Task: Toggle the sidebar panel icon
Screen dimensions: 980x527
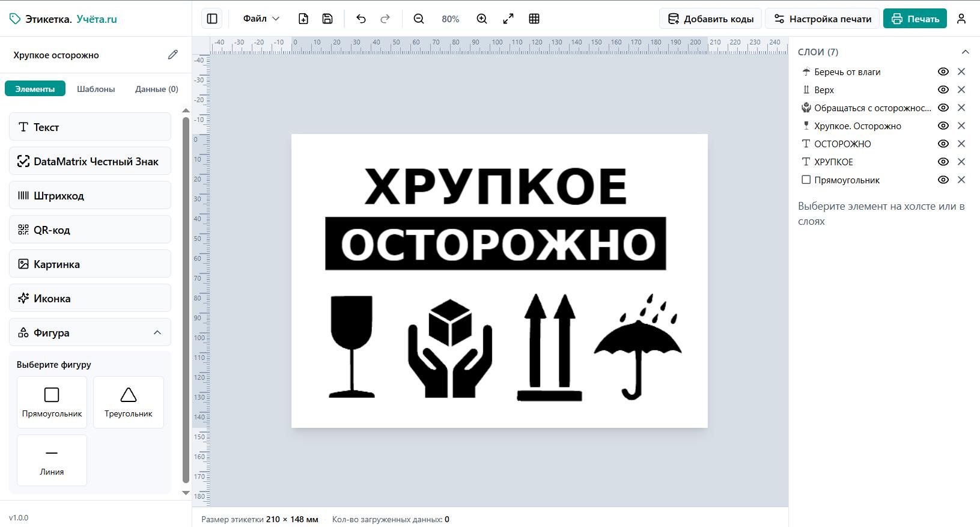Action: [x=212, y=19]
